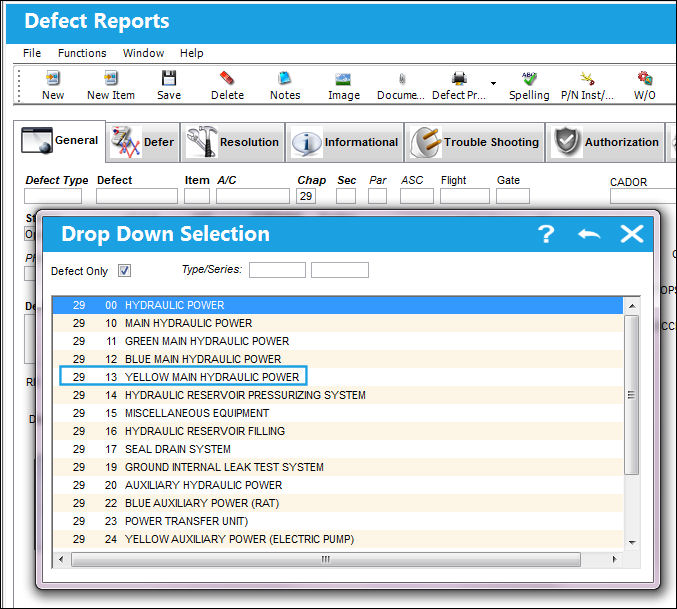677x609 pixels.
Task: Open the Functions menu
Action: coord(82,53)
